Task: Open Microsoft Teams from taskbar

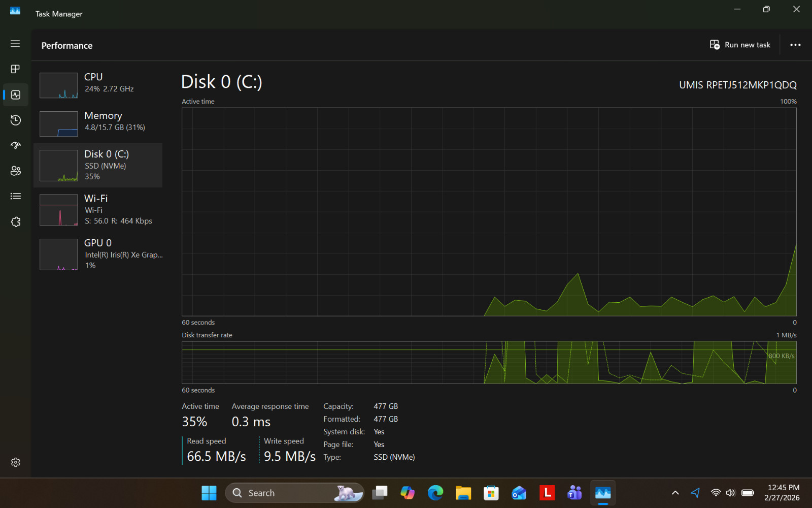Action: click(x=575, y=493)
